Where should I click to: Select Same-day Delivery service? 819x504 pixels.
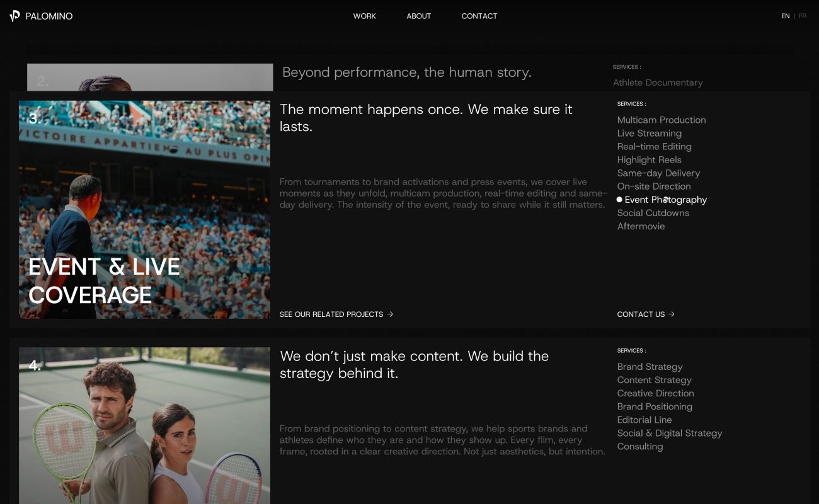click(659, 173)
